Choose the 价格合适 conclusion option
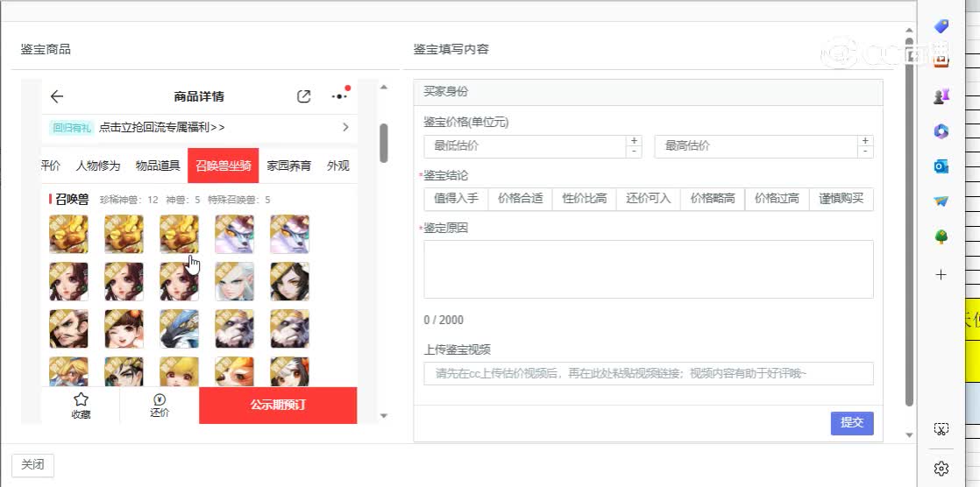 (x=521, y=199)
